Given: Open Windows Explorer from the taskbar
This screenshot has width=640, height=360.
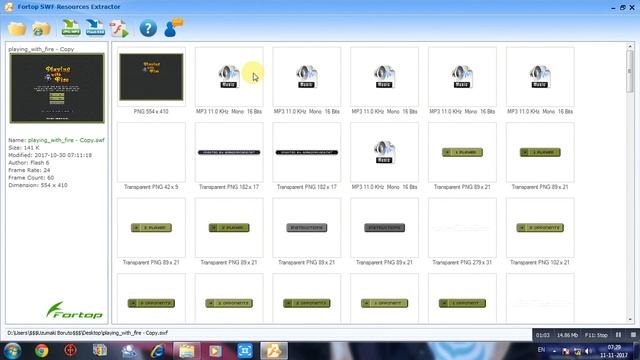Looking at the screenshot, I should (x=187, y=351).
